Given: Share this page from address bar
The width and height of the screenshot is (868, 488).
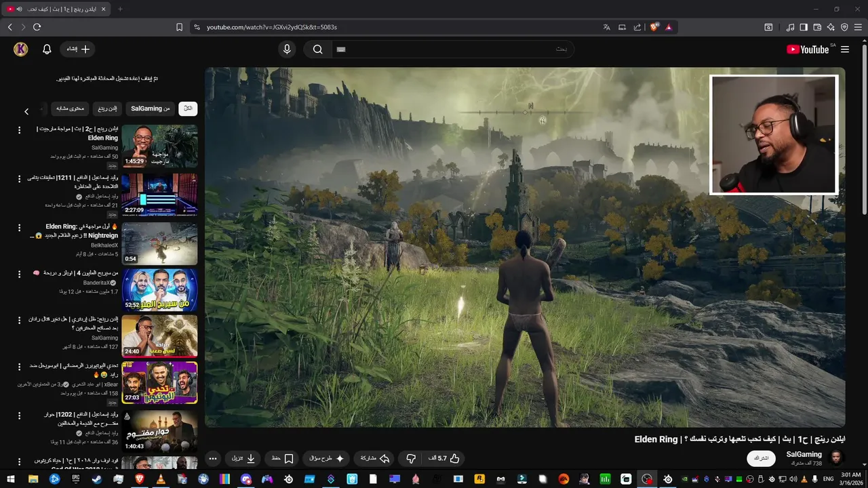Looking at the screenshot, I should (x=637, y=27).
